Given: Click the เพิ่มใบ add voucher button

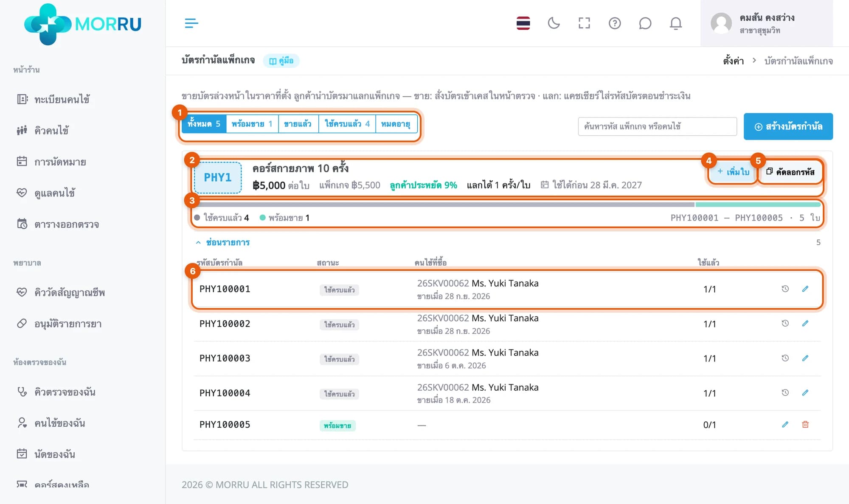Looking at the screenshot, I should pyautogui.click(x=733, y=172).
